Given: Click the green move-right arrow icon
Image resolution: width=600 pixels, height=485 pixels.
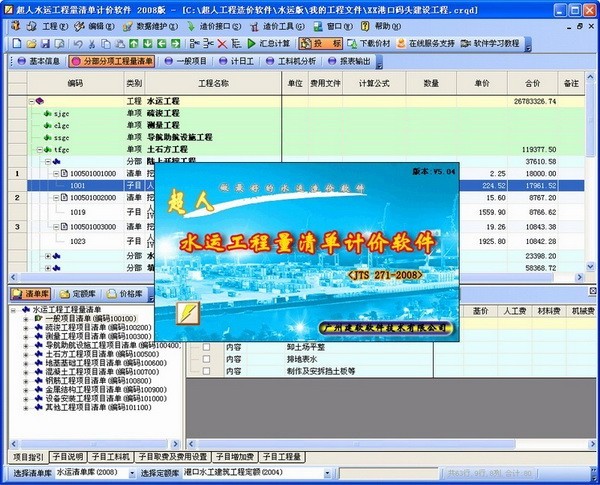Looking at the screenshot, I should pos(175,44).
